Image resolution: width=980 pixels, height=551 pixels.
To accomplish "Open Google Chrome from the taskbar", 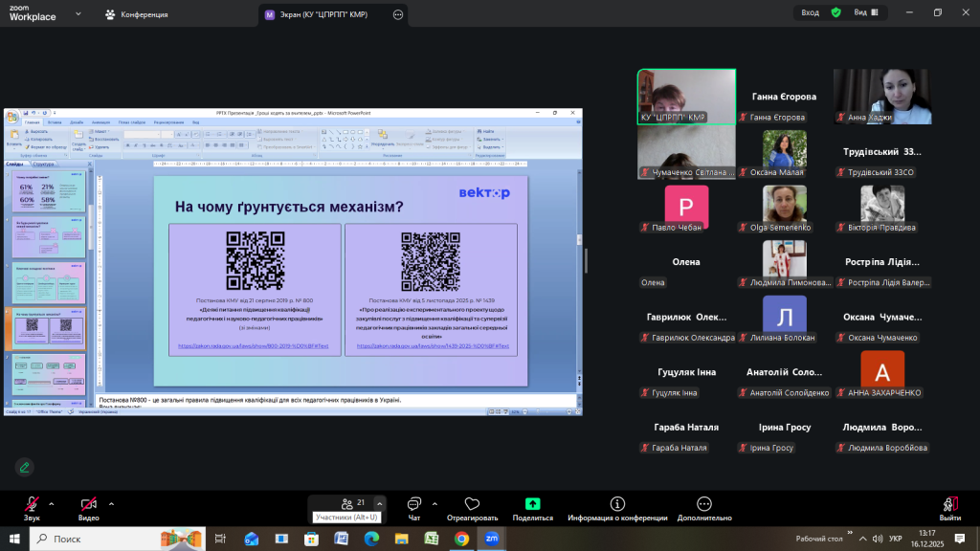I will [x=461, y=539].
